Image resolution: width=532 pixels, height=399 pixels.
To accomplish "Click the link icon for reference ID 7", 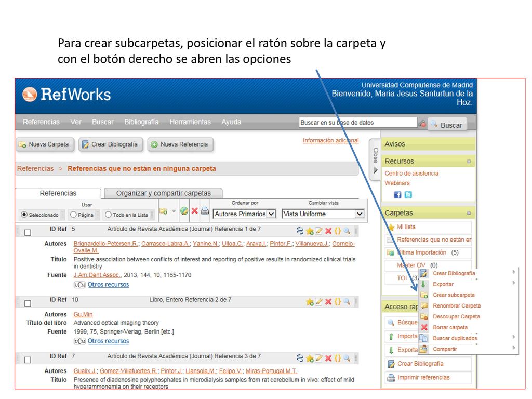I will [300, 358].
